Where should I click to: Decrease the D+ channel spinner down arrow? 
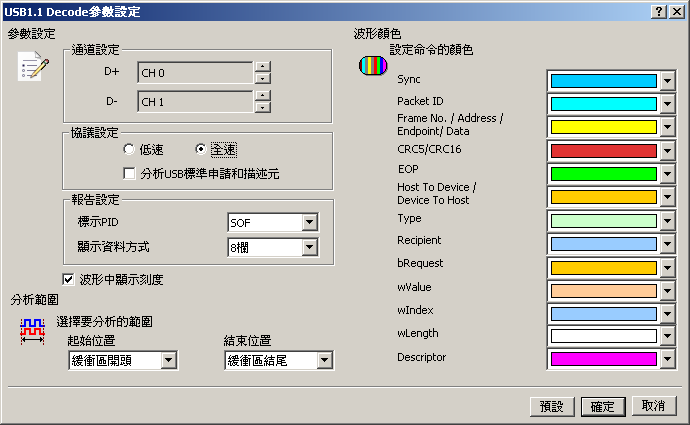pos(263,78)
